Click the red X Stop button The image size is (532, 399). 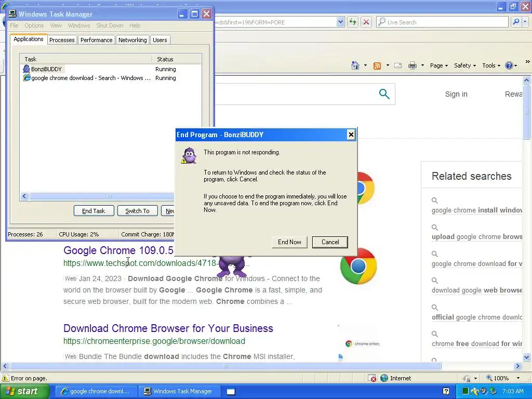click(x=366, y=22)
